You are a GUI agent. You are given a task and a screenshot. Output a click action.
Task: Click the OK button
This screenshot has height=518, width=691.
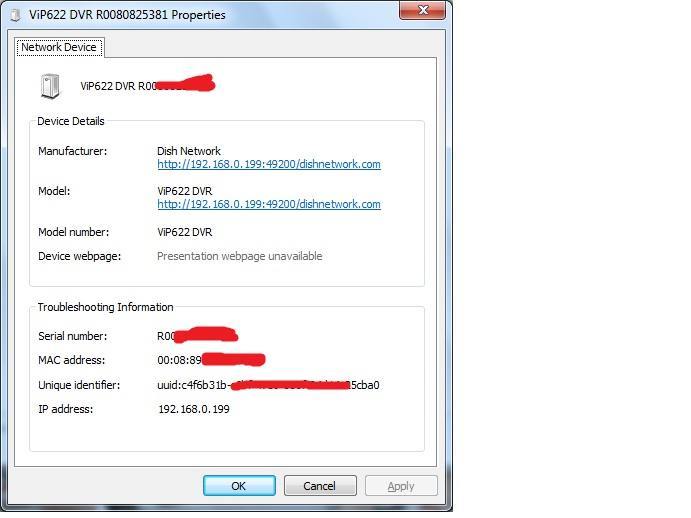click(239, 486)
